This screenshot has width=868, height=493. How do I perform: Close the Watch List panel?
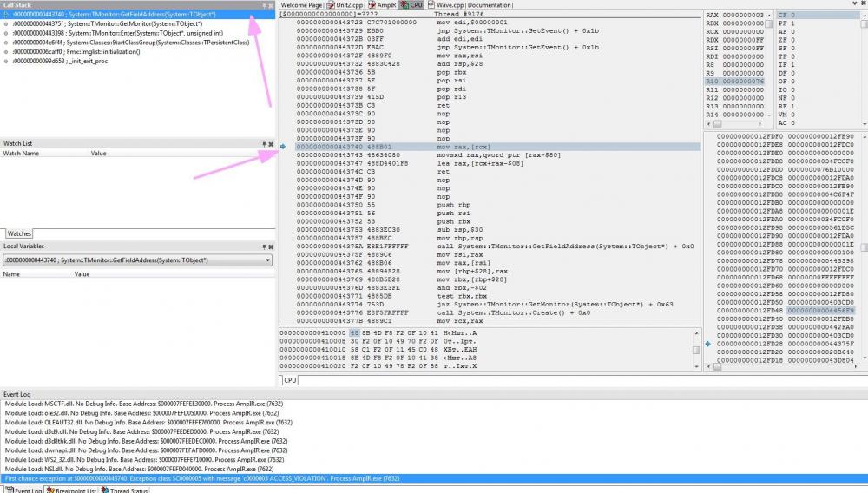(x=271, y=144)
